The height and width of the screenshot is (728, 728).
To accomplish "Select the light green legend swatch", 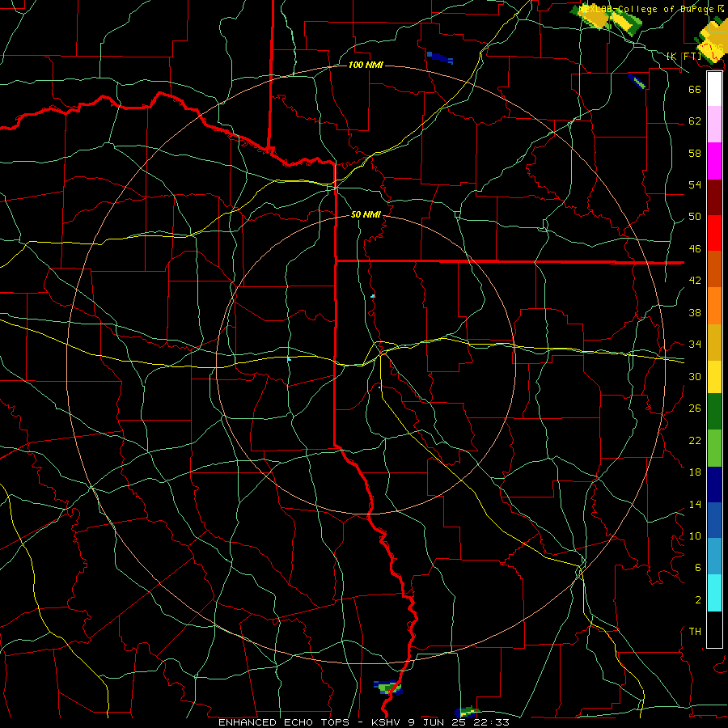I will point(714,448).
